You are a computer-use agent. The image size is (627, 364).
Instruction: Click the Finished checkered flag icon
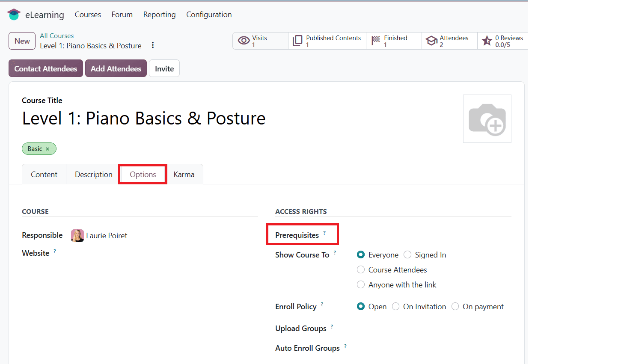click(x=376, y=40)
